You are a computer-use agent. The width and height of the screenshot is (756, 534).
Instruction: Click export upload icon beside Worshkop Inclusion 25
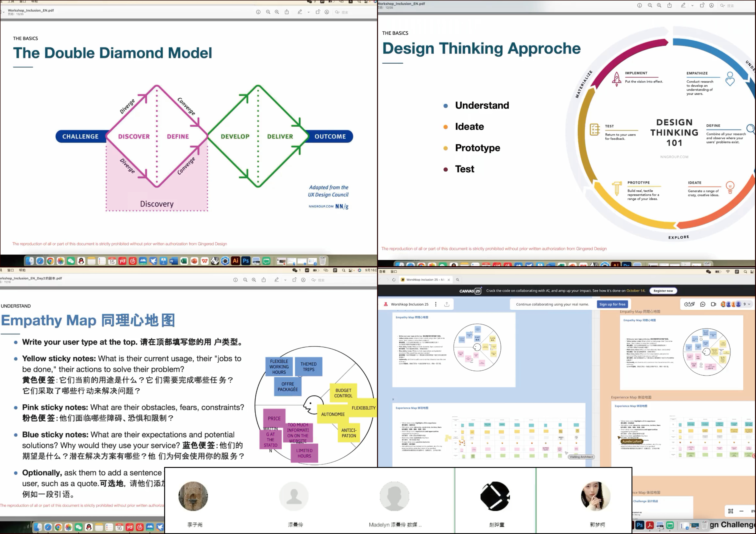(x=447, y=304)
